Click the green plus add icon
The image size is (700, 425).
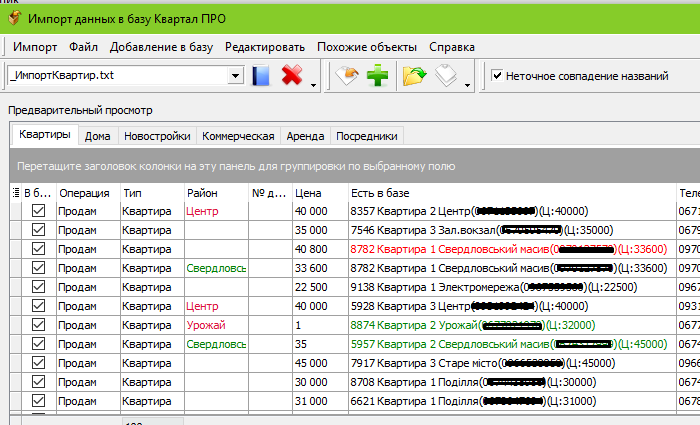(377, 76)
